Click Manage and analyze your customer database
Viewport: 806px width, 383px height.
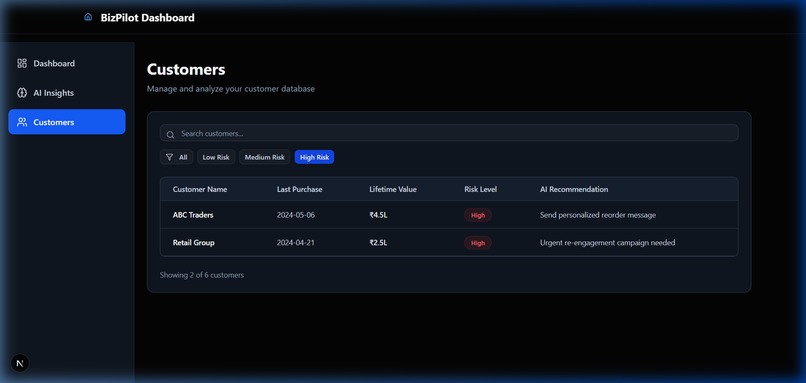231,89
